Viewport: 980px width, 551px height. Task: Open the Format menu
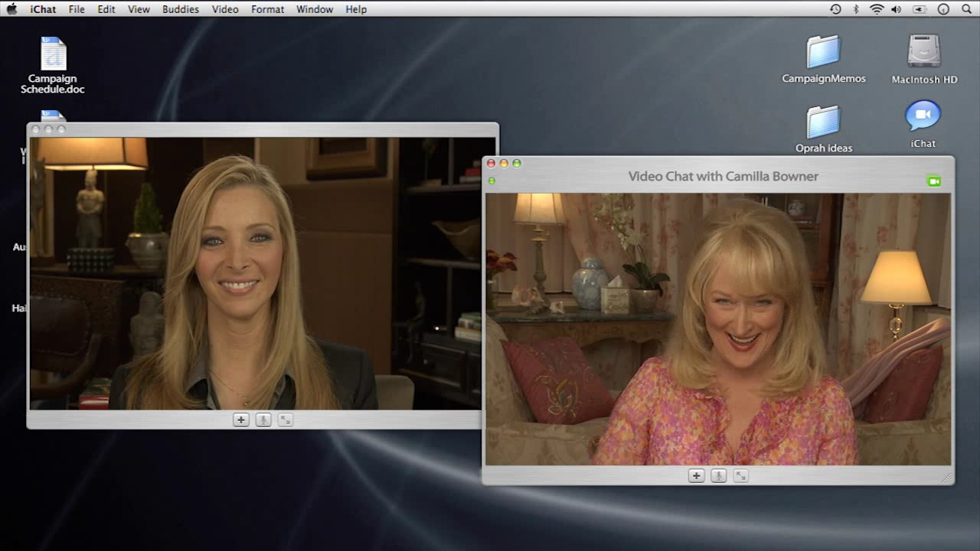(x=267, y=9)
